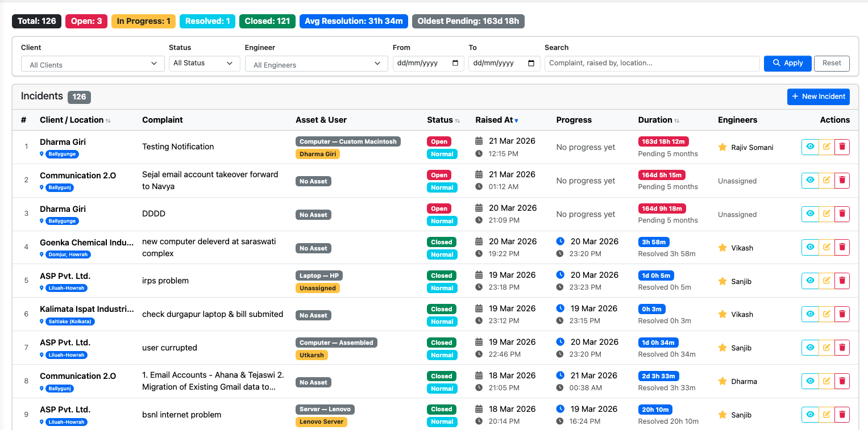Image resolution: width=868 pixels, height=430 pixels.
Task: Delete incident 1 Testing Notification
Action: coord(842,147)
